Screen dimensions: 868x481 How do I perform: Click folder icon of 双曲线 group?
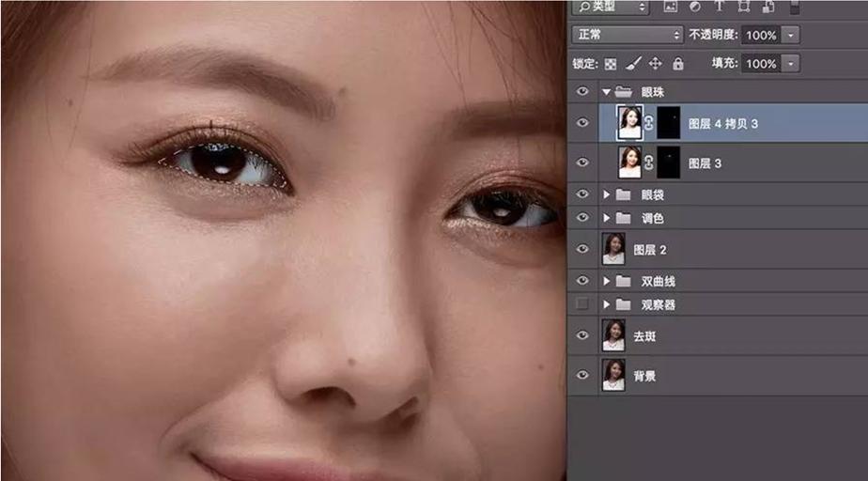pos(624,281)
